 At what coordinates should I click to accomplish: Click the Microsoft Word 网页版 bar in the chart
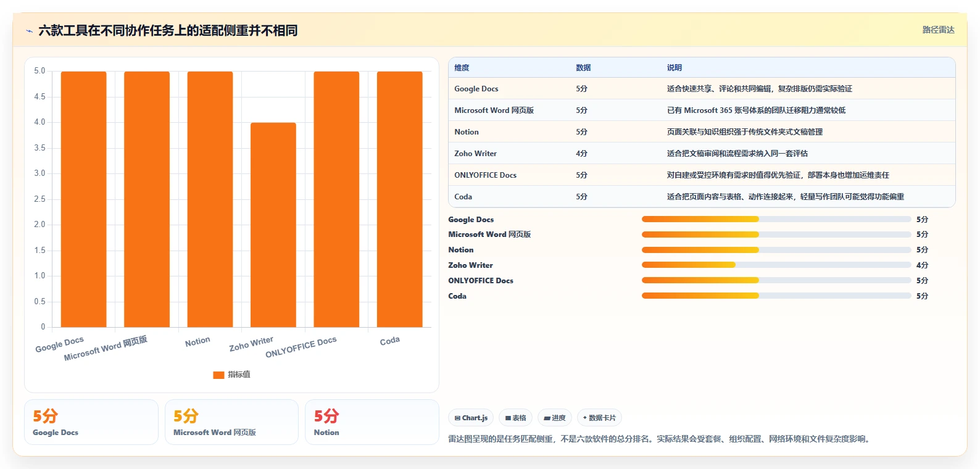coord(147,199)
